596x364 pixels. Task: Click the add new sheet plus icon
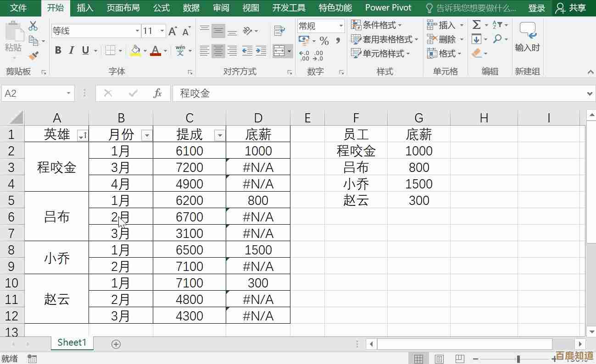[x=116, y=344]
